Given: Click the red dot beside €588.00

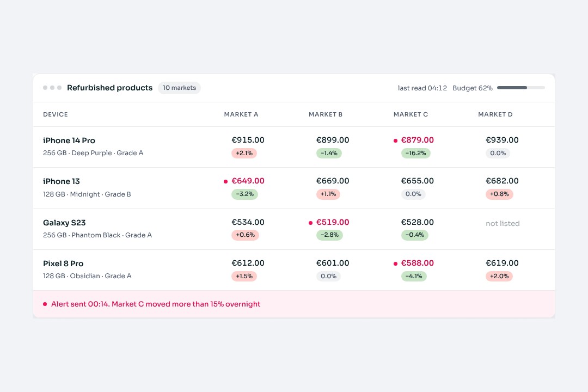Looking at the screenshot, I should tap(395, 264).
